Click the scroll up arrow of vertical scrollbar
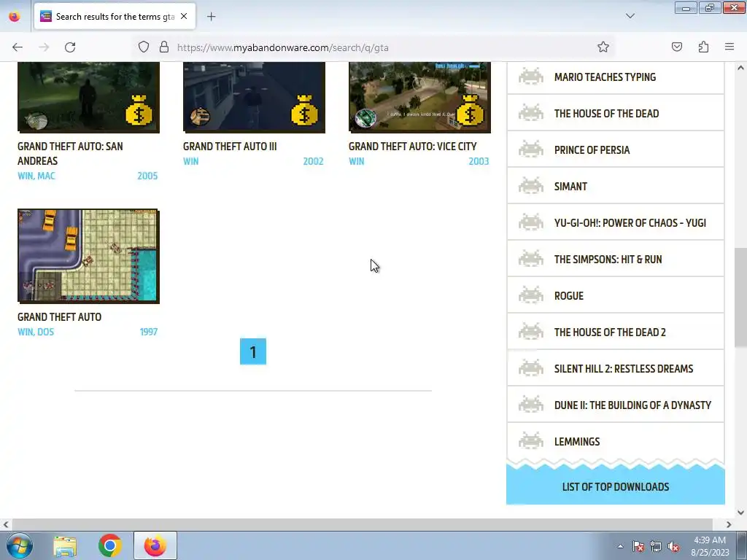Screen dimensions: 747x560 740,68
